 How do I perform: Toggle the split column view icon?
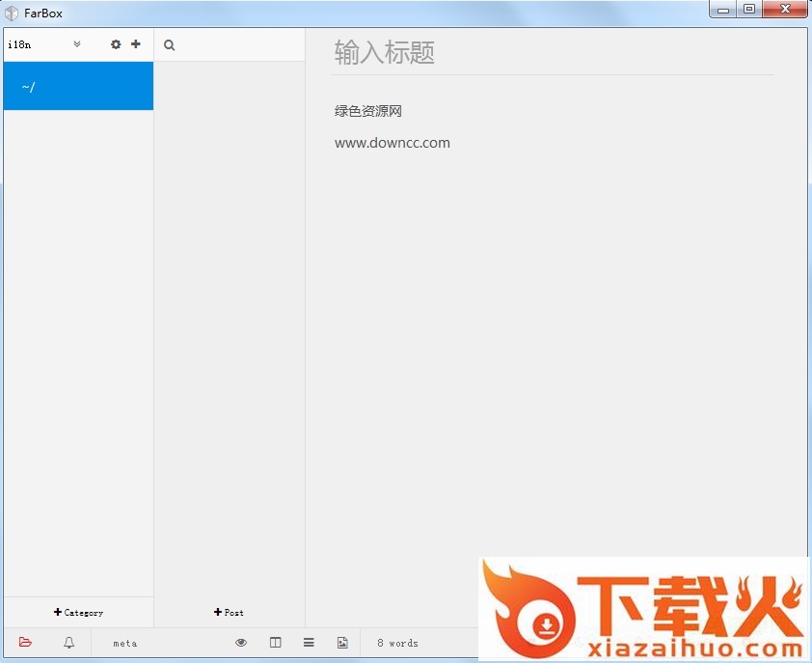[x=276, y=643]
